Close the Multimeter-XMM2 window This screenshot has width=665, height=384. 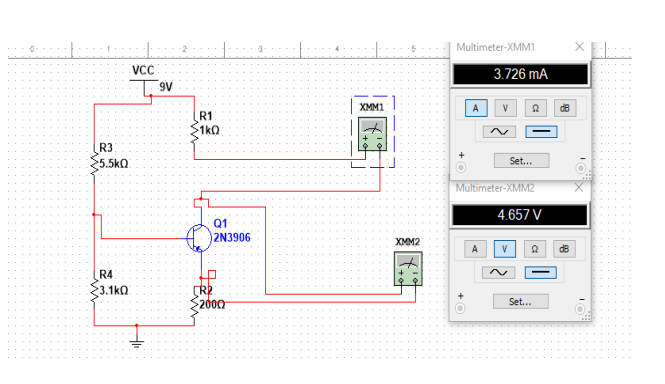tap(578, 188)
